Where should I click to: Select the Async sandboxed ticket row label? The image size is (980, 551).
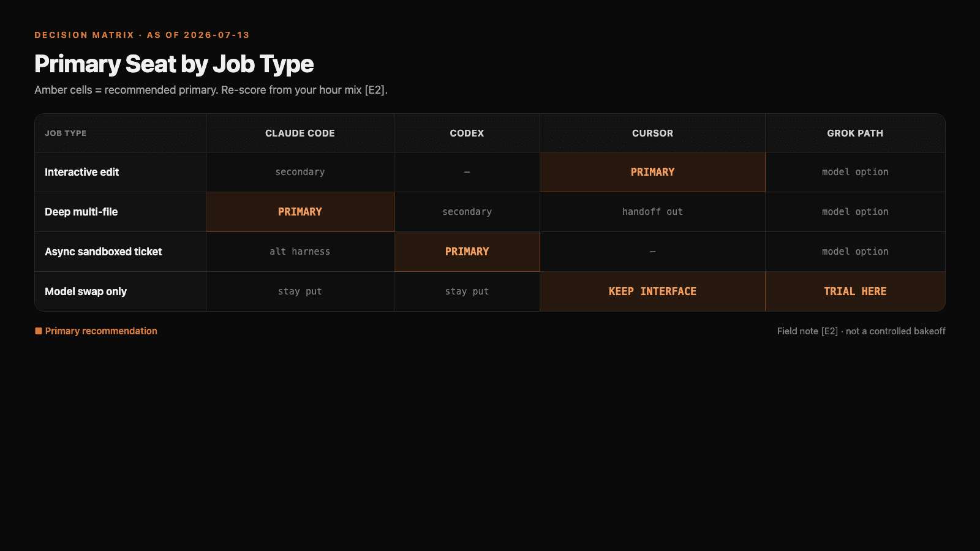pyautogui.click(x=104, y=252)
